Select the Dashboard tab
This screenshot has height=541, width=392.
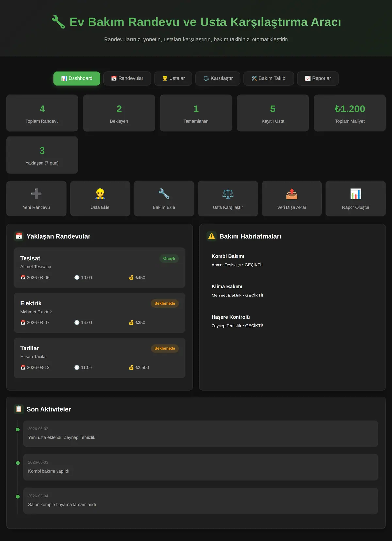77,78
